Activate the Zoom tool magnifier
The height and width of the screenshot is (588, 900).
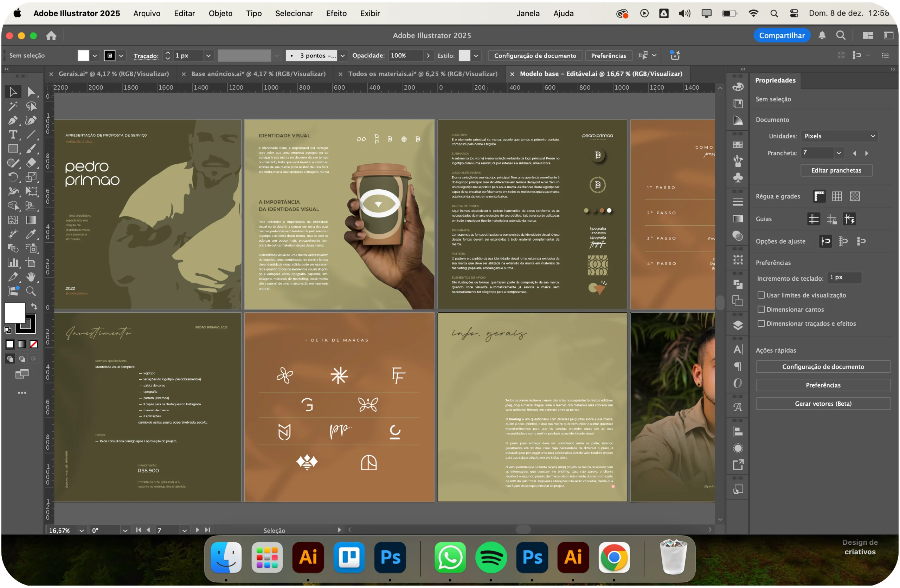(x=31, y=291)
